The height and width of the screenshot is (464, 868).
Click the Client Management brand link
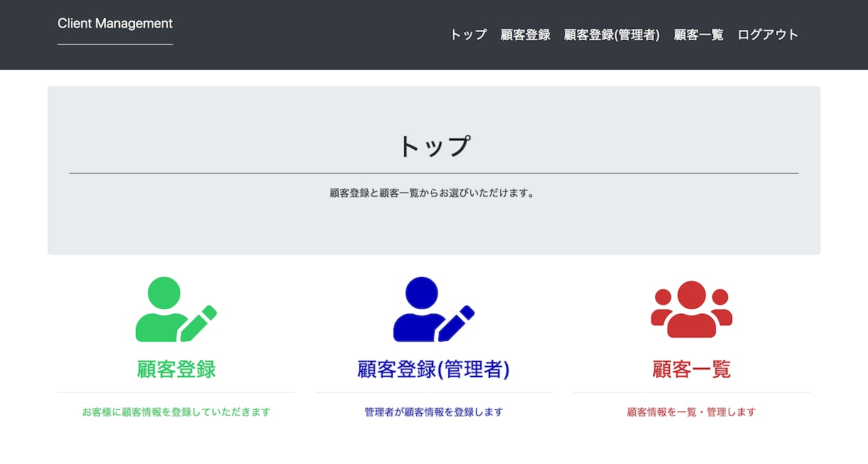tap(115, 23)
